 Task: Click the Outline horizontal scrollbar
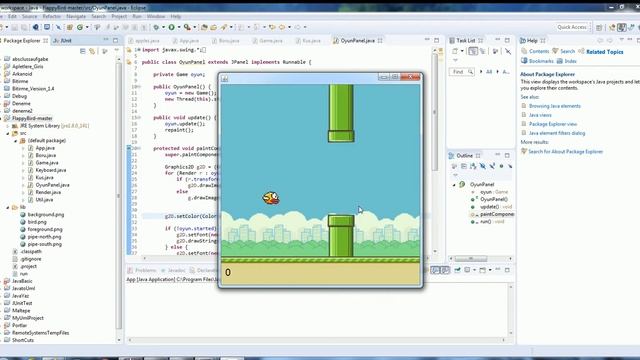pyautogui.click(x=471, y=259)
